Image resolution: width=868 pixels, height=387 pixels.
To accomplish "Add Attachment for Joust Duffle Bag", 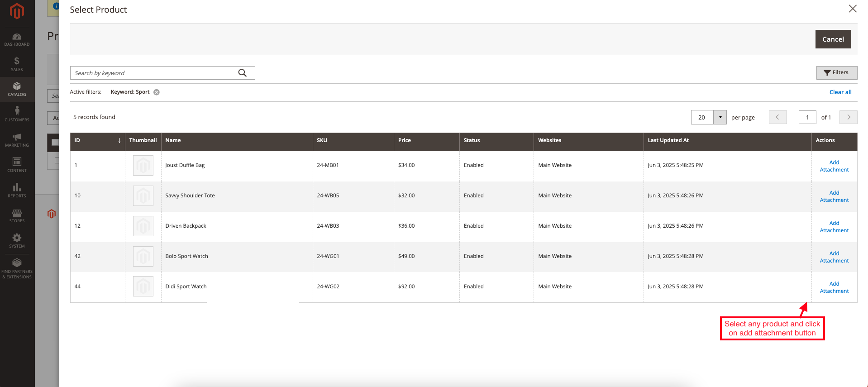I will click(834, 166).
